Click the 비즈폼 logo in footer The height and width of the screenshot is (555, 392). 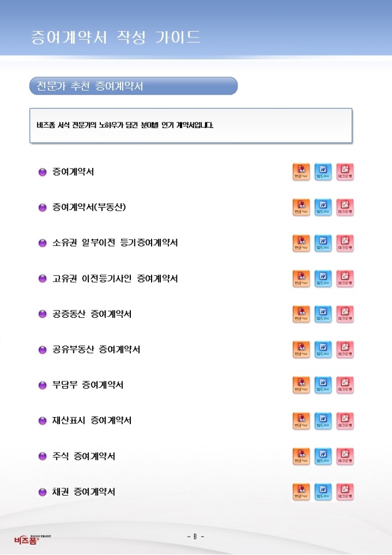(x=26, y=539)
